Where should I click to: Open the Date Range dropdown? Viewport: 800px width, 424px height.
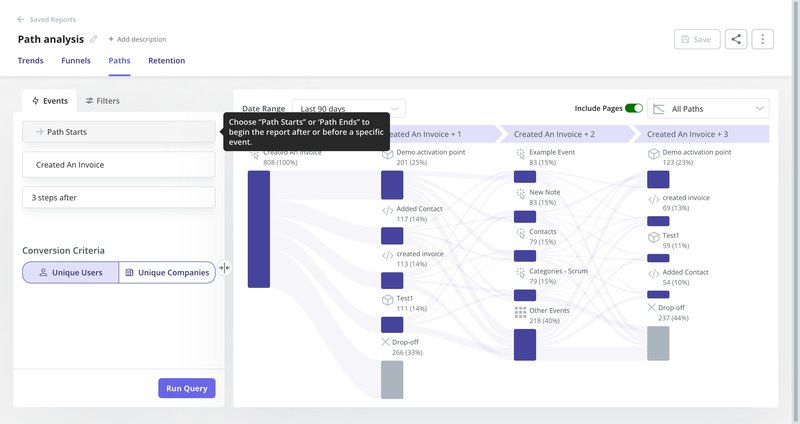click(x=349, y=108)
